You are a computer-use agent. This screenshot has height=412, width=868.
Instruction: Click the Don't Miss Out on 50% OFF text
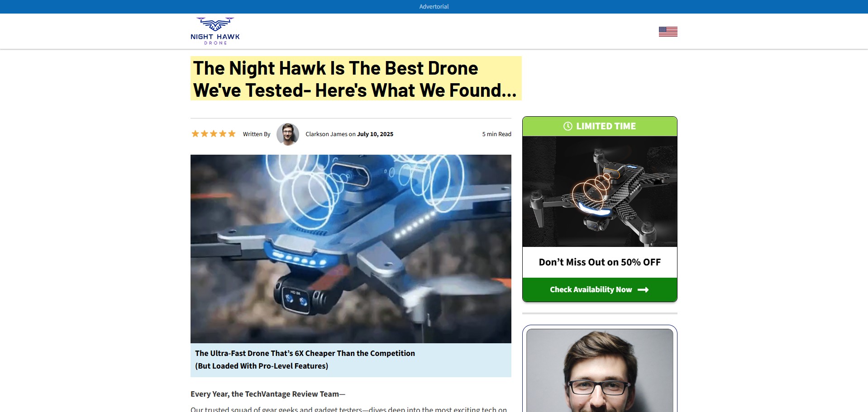click(x=600, y=262)
